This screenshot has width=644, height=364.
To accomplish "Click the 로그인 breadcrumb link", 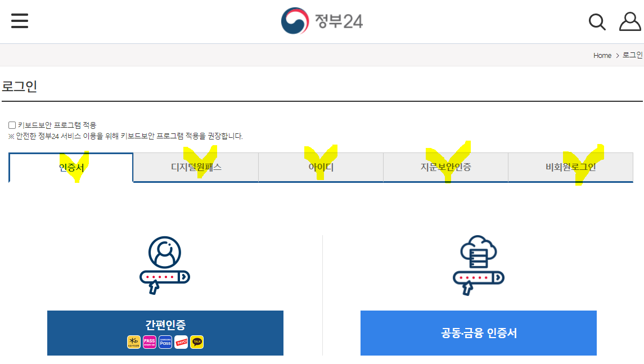I will [633, 55].
